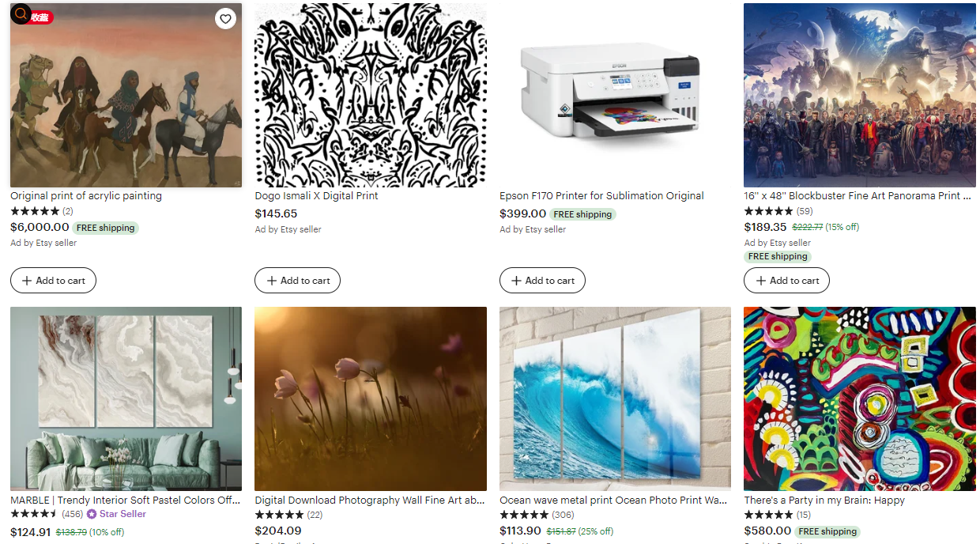Add Epson F170 Printer to cart
Image resolution: width=980 pixels, height=544 pixels.
(x=542, y=281)
